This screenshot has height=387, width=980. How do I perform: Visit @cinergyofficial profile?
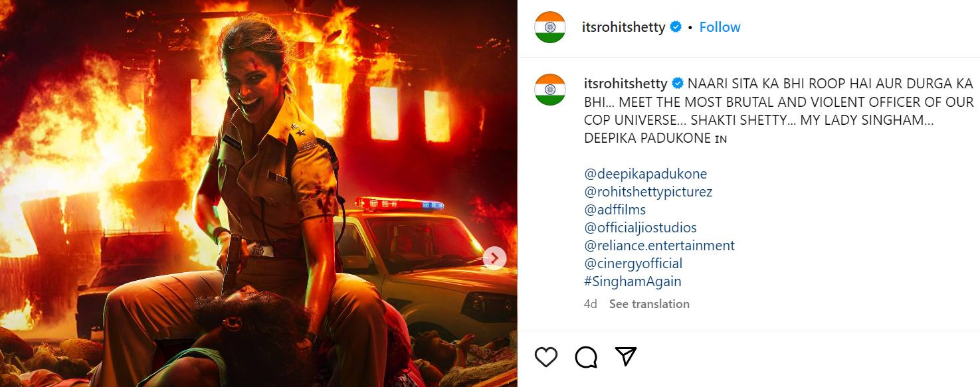click(x=633, y=264)
